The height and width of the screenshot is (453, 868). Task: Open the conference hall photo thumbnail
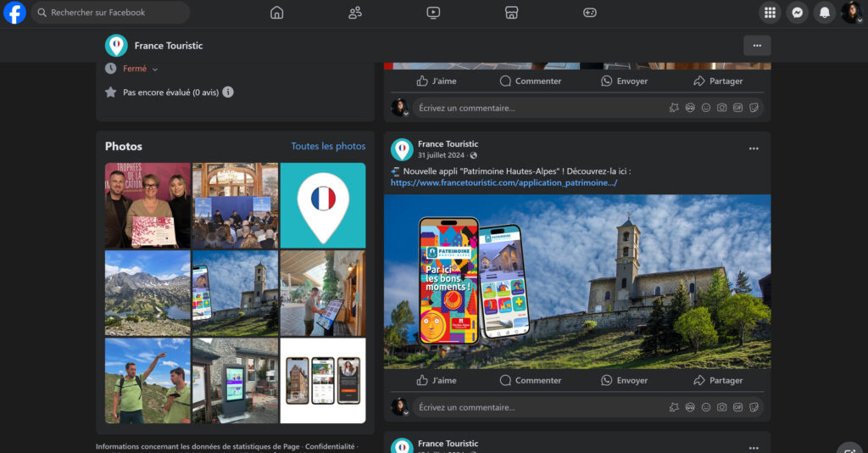(236, 205)
